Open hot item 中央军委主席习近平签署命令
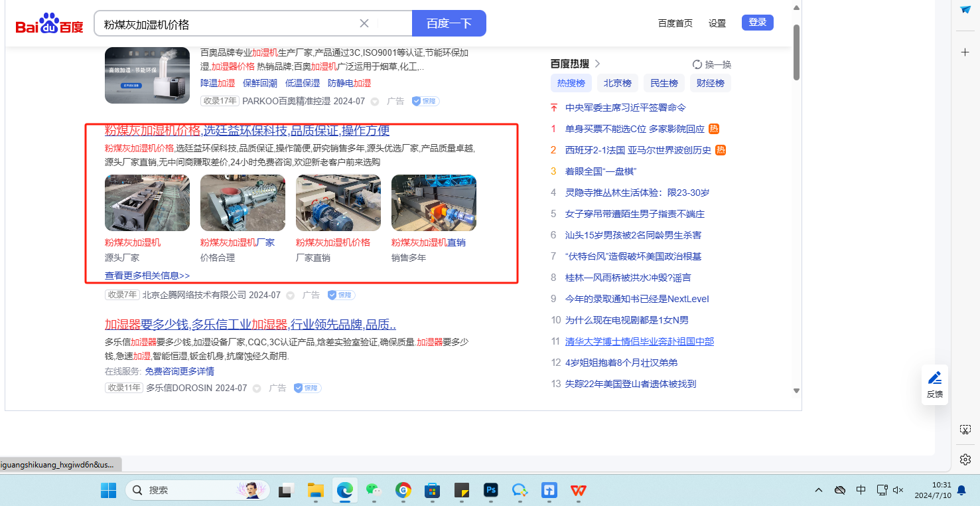 [x=626, y=108]
